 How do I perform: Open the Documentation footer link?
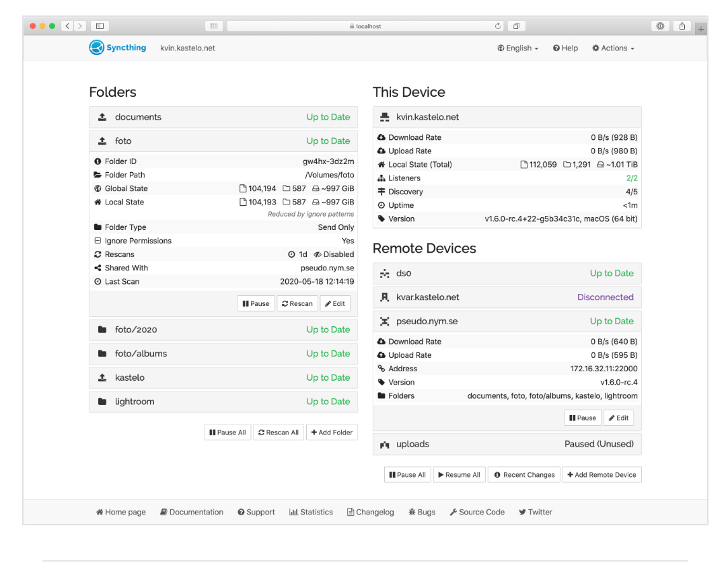pyautogui.click(x=192, y=512)
